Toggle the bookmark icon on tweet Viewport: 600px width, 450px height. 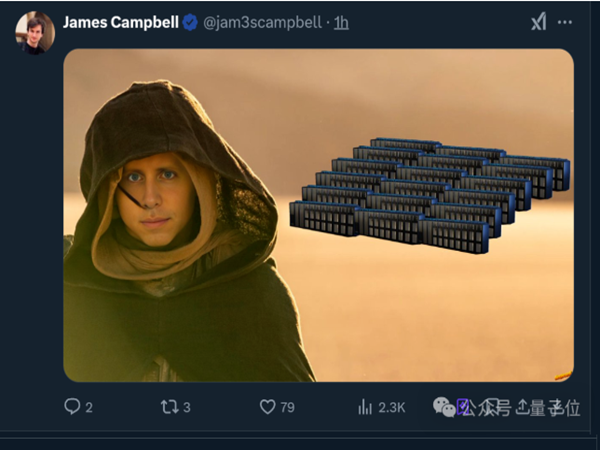point(463,406)
